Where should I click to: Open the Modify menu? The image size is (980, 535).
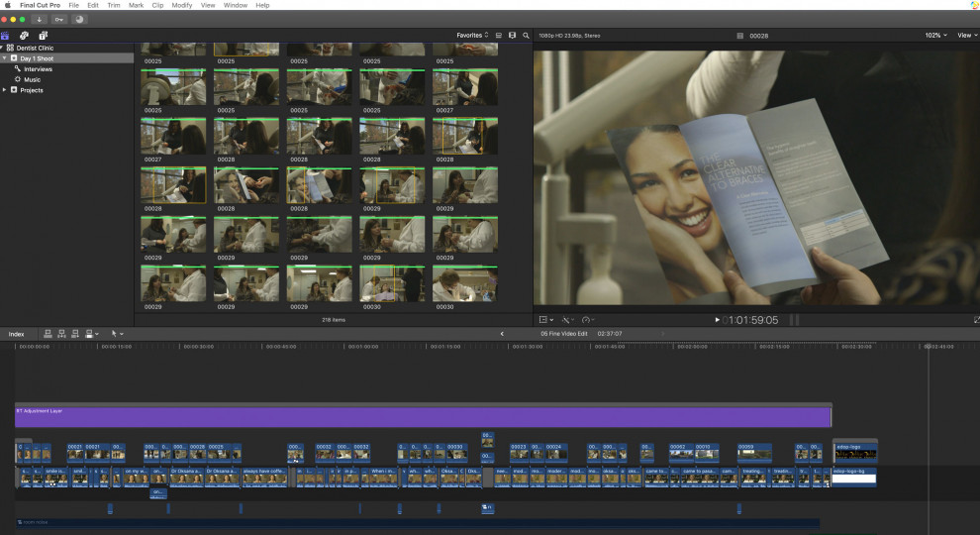182,5
